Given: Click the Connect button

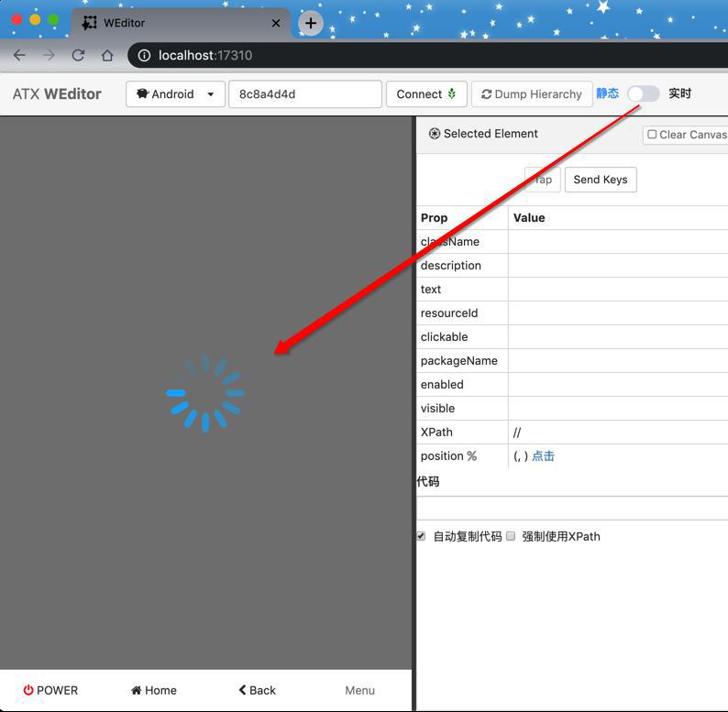Looking at the screenshot, I should (426, 94).
